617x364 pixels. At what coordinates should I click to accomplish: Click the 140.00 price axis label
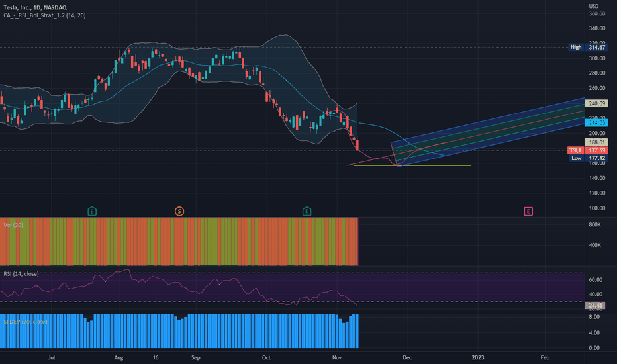pos(596,178)
